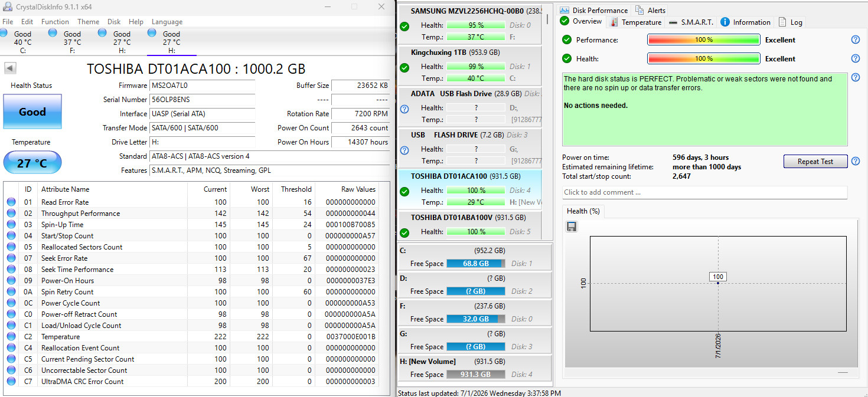Select the TOSHIBA DT01ABA100V disk entry
Screen dimensions: 868x397
[470, 226]
